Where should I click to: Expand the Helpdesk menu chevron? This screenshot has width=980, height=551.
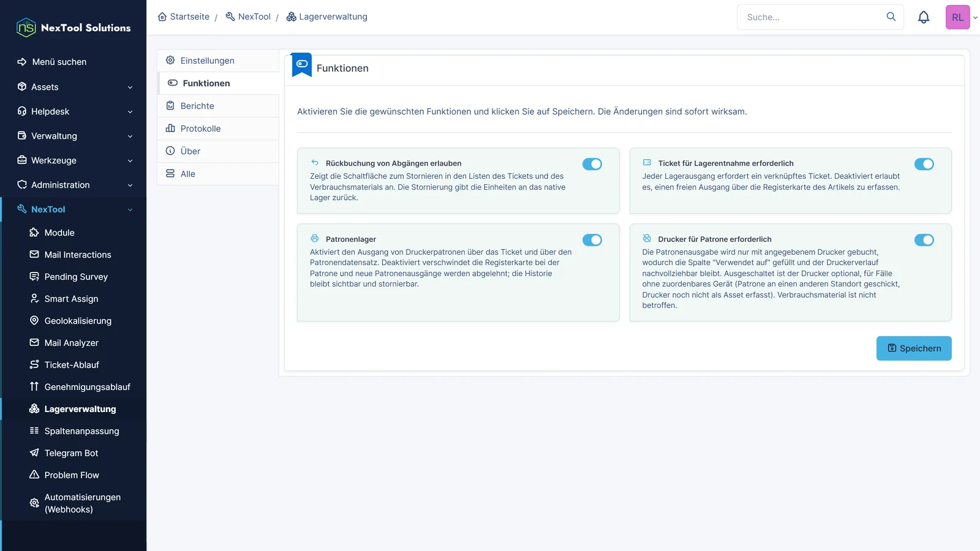(x=130, y=112)
